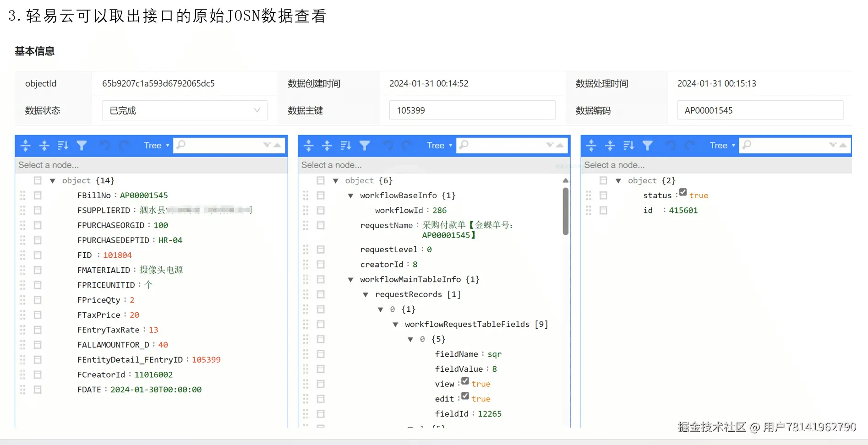Collapse the 0 {5} node
The height and width of the screenshot is (445, 868).
(x=410, y=340)
